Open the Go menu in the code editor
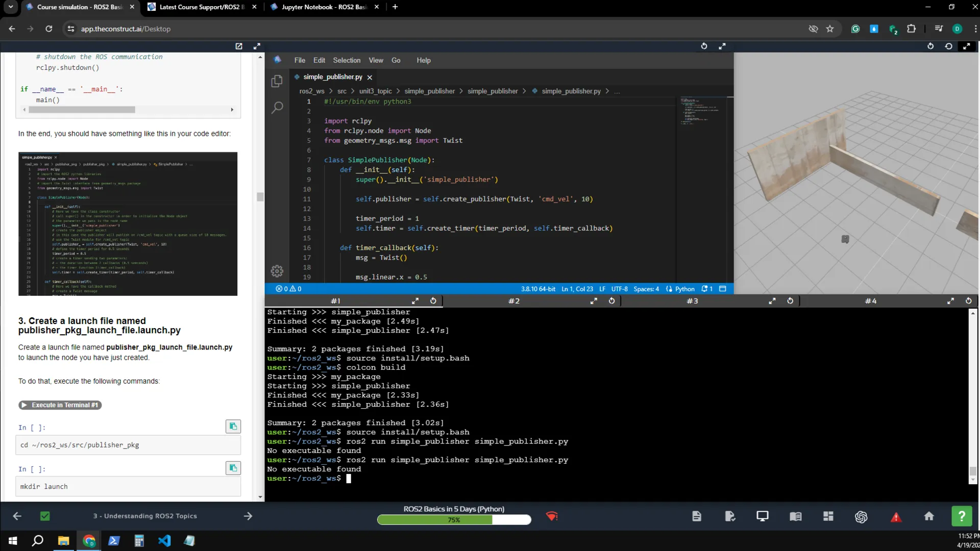 (x=396, y=60)
